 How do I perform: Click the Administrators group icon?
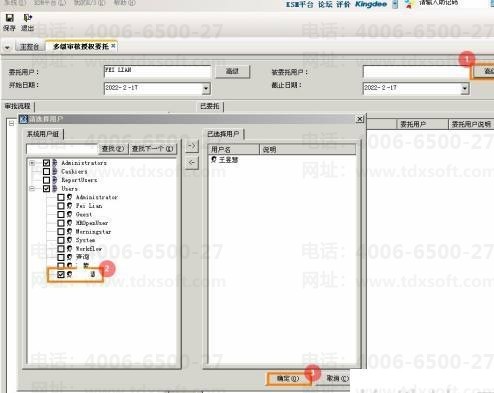[55, 163]
